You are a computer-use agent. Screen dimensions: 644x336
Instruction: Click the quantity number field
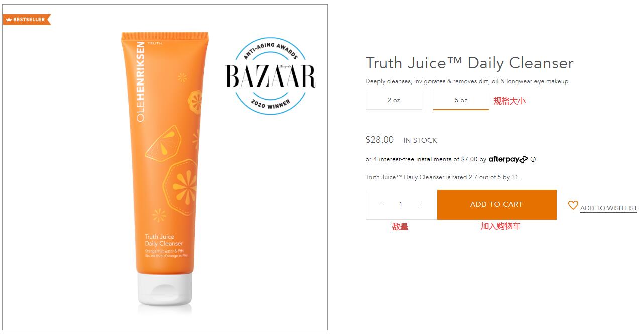point(401,205)
